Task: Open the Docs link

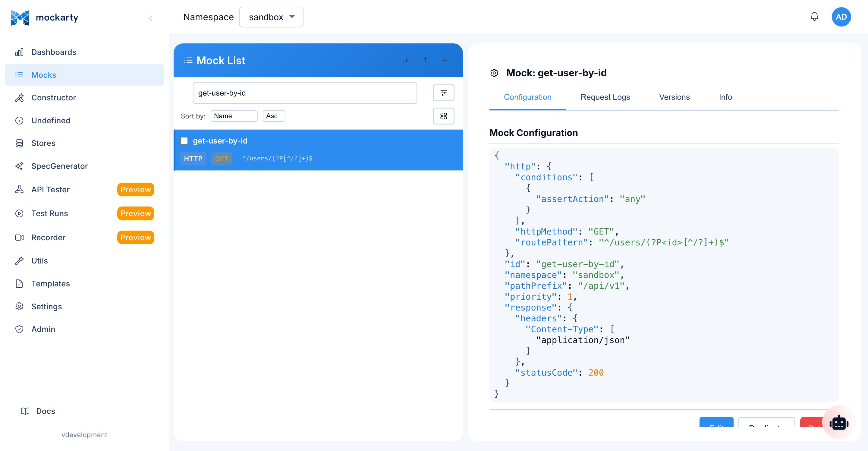Action: 46,411
